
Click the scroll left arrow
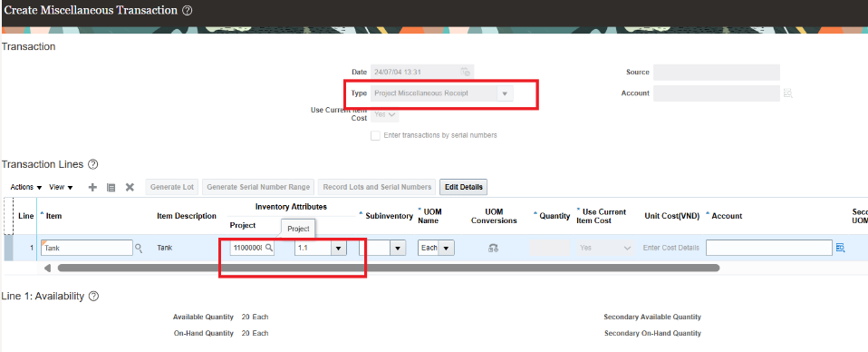click(x=48, y=268)
